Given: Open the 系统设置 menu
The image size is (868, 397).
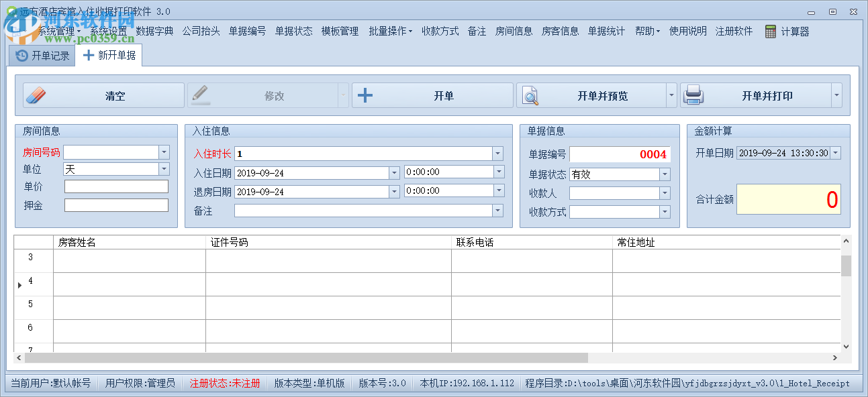Looking at the screenshot, I should (x=108, y=31).
